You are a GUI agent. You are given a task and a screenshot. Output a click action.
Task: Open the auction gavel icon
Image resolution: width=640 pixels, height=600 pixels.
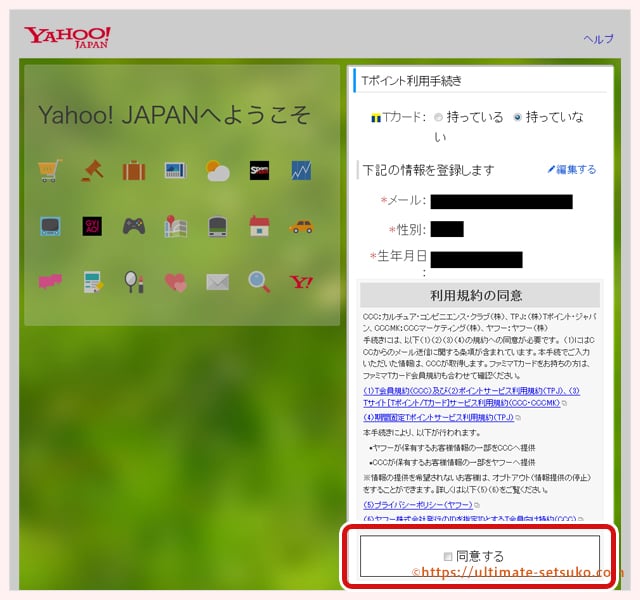[x=92, y=171]
